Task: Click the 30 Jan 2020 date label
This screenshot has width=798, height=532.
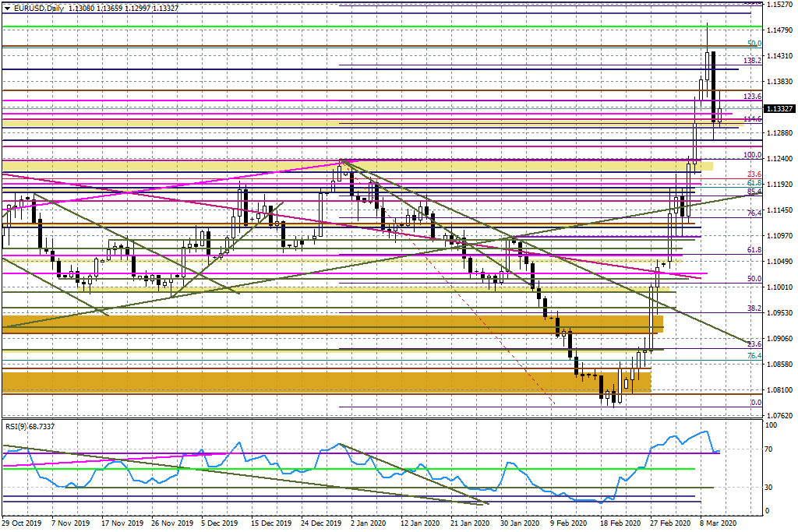Action: coord(520,523)
